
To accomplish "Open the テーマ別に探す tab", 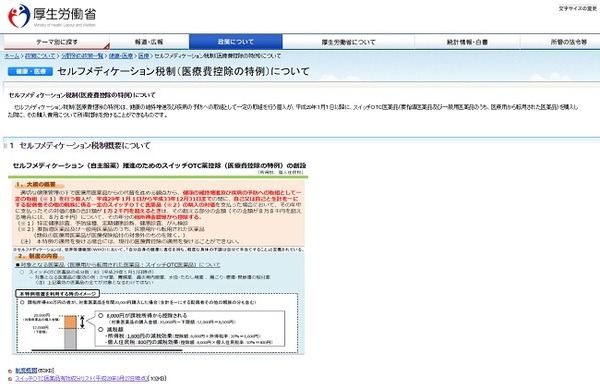I will pos(57,42).
